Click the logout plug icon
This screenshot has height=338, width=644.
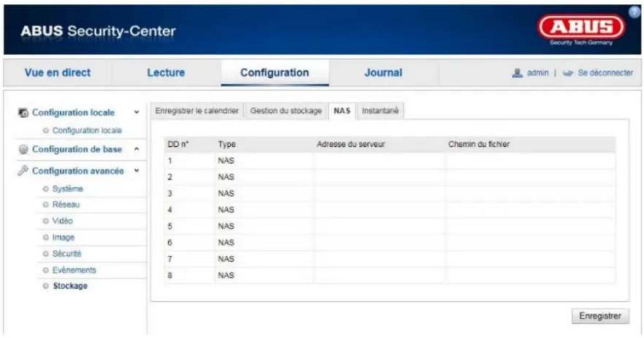[x=568, y=73]
